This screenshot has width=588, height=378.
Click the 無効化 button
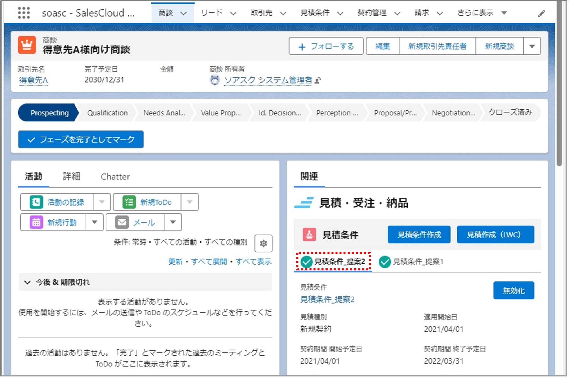pyautogui.click(x=514, y=290)
